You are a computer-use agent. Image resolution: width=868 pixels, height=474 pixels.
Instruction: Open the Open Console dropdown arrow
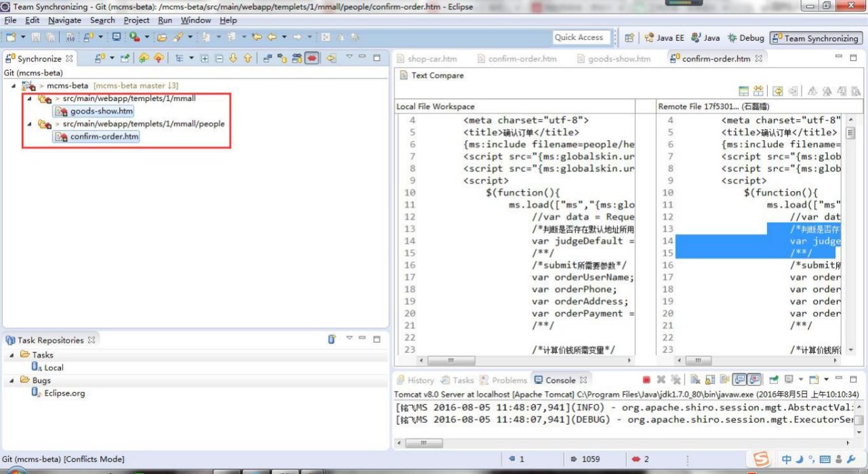pyautogui.click(x=827, y=379)
